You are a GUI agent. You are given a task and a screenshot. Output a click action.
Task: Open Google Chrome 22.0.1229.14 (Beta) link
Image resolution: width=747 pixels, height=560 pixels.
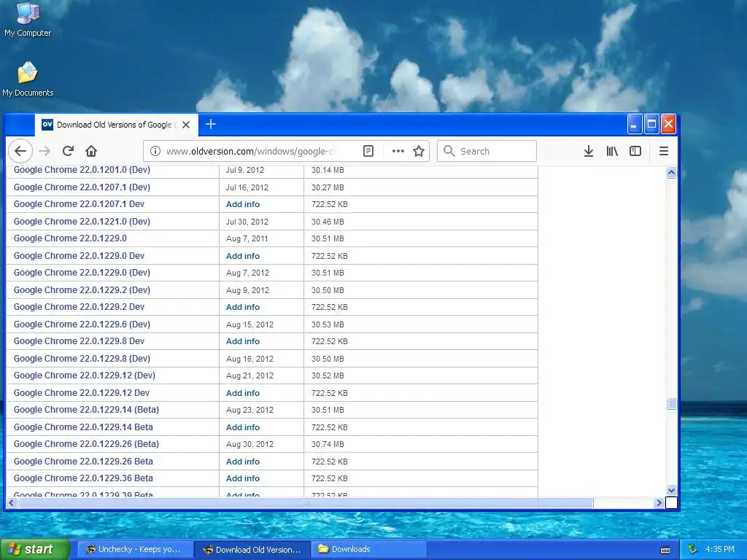[86, 410]
